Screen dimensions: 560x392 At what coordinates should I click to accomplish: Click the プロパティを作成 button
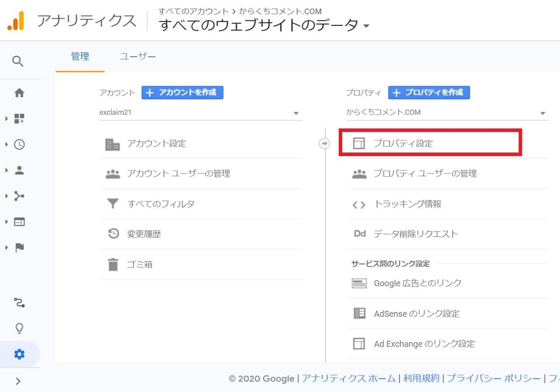[429, 93]
